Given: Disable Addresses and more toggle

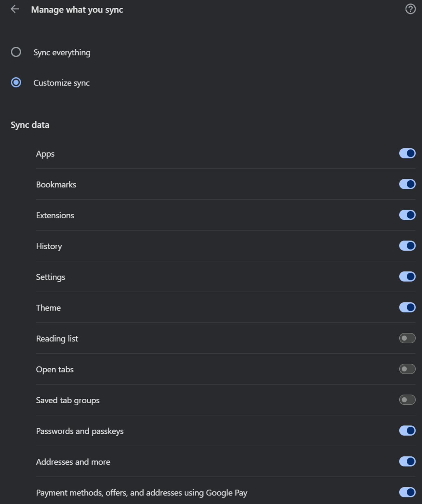Looking at the screenshot, I should point(407,461).
